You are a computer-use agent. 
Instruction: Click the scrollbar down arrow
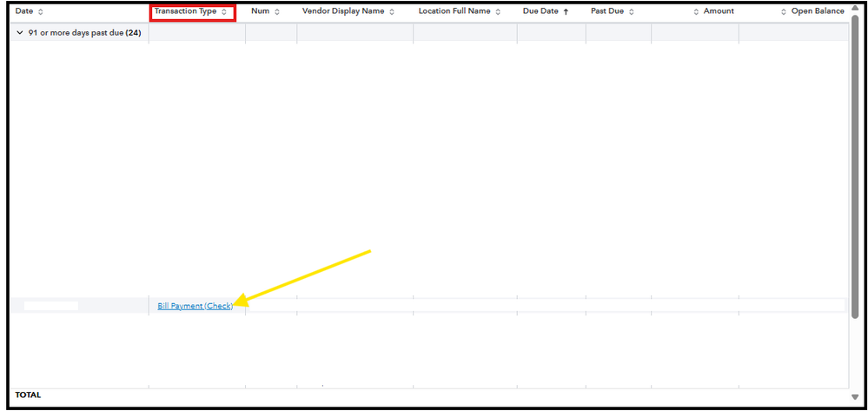(x=855, y=396)
